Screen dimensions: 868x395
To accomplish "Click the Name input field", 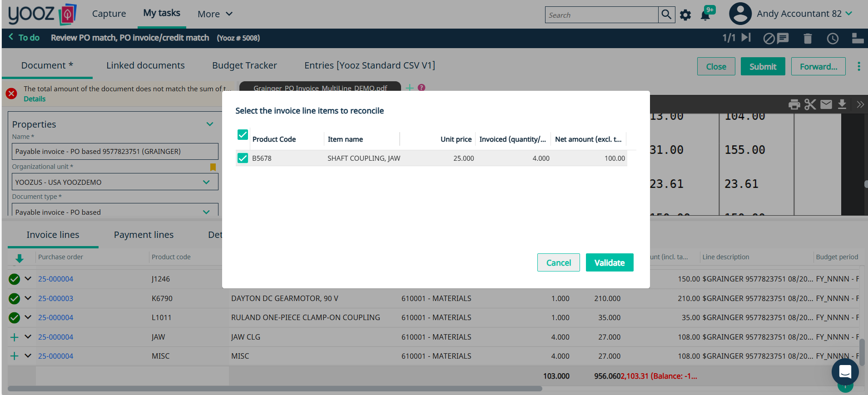I will [115, 152].
